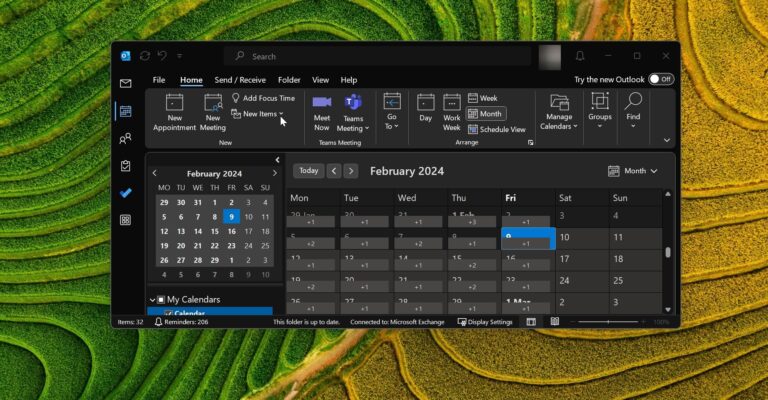Go to next month in mini calendar
The width and height of the screenshot is (768, 400).
(x=274, y=173)
